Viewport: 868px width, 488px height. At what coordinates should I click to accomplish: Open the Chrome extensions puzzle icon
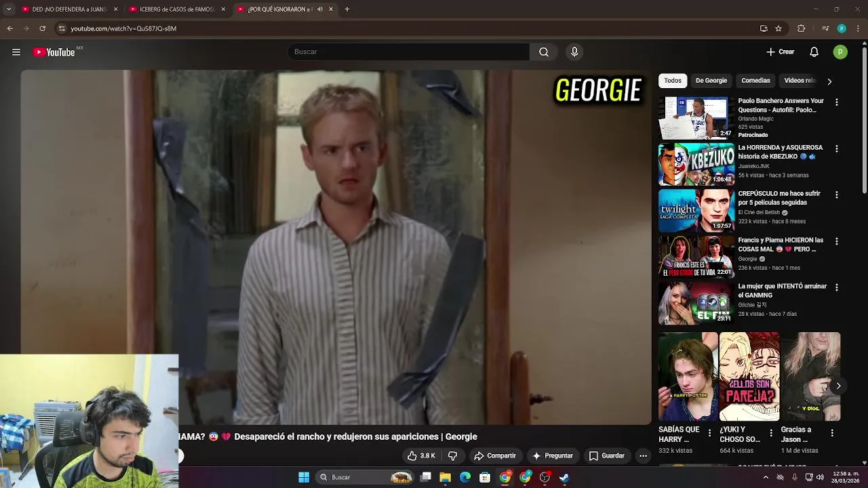click(x=802, y=28)
